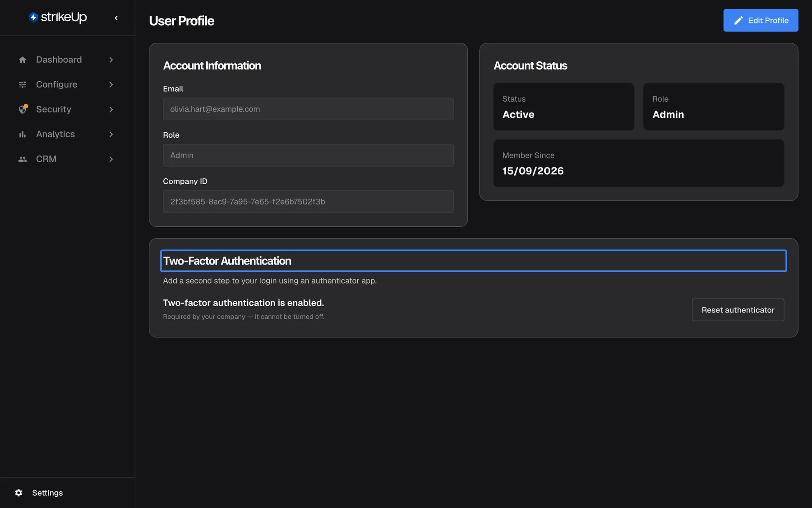Screen dimensions: 812x508
Task: Click the Configure sliders icon
Action: [23, 84]
